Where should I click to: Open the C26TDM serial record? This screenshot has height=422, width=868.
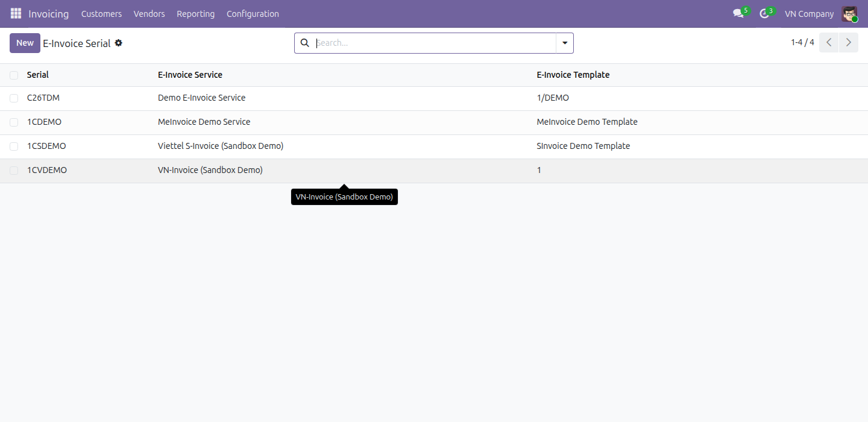tap(43, 98)
